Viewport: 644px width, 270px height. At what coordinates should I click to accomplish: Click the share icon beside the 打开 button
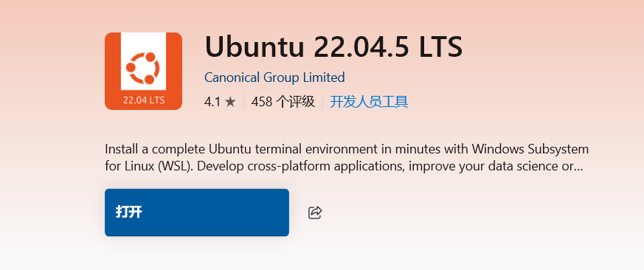314,212
